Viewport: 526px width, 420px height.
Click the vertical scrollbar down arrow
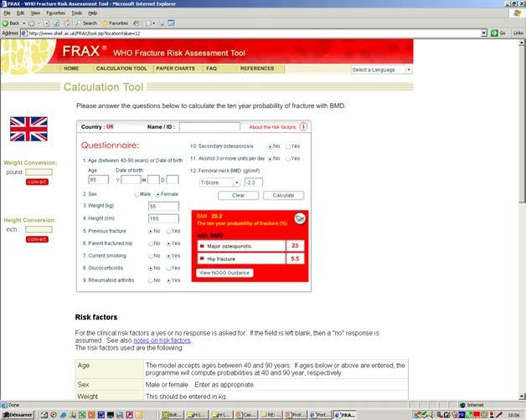pos(522,397)
